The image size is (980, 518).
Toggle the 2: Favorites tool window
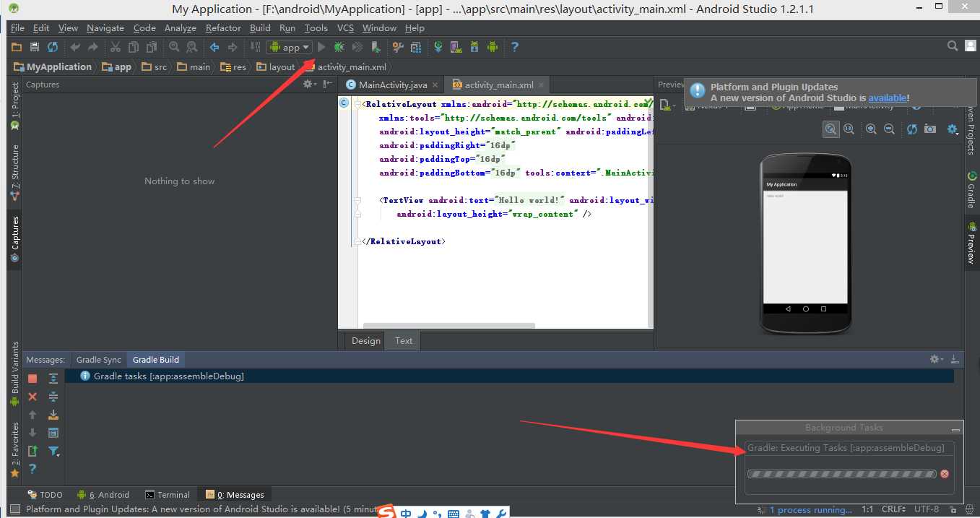click(x=14, y=451)
